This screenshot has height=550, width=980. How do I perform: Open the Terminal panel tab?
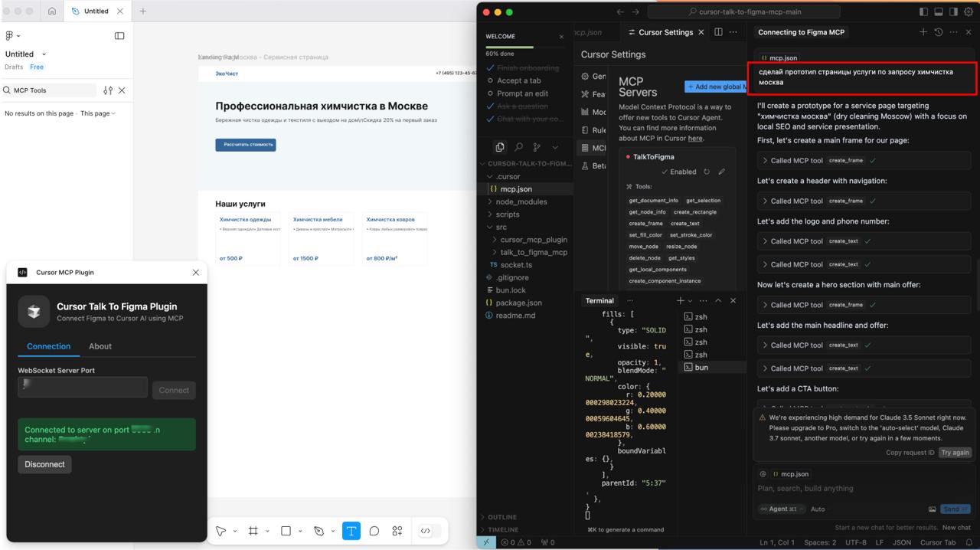[x=599, y=301]
